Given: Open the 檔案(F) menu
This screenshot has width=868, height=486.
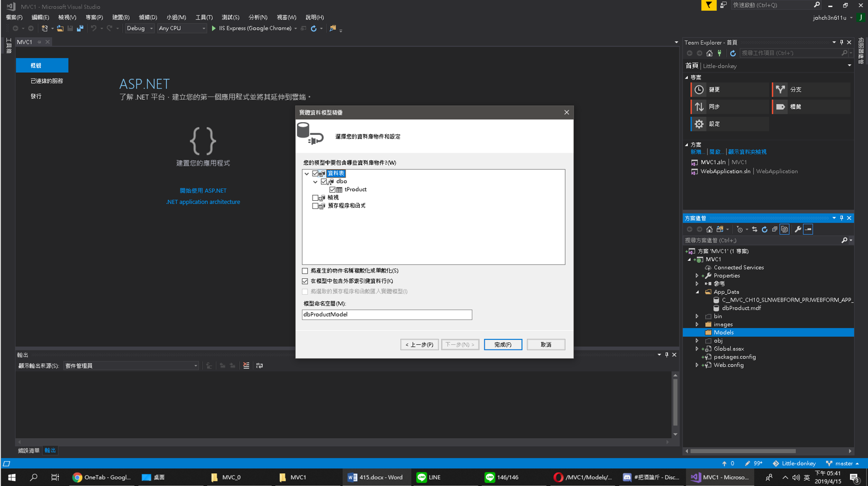Looking at the screenshot, I should click(14, 18).
